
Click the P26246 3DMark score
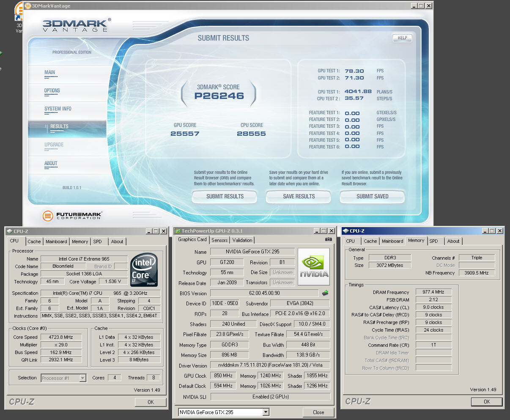click(219, 96)
